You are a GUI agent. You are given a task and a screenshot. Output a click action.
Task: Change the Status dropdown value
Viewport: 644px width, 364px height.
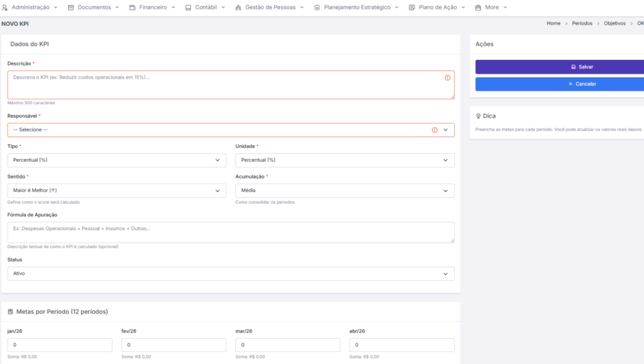[x=230, y=273]
